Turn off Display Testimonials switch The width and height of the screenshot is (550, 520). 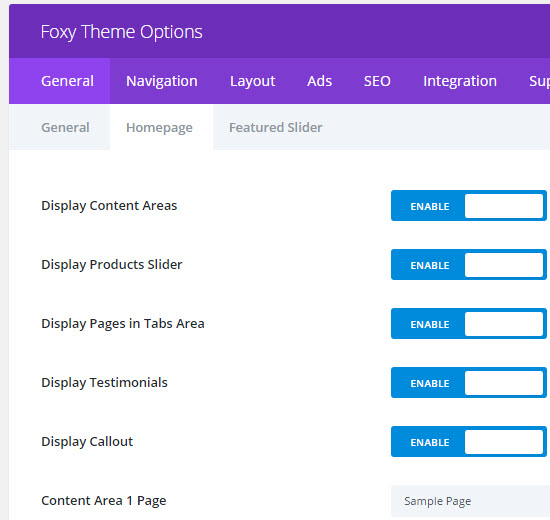pos(469,382)
